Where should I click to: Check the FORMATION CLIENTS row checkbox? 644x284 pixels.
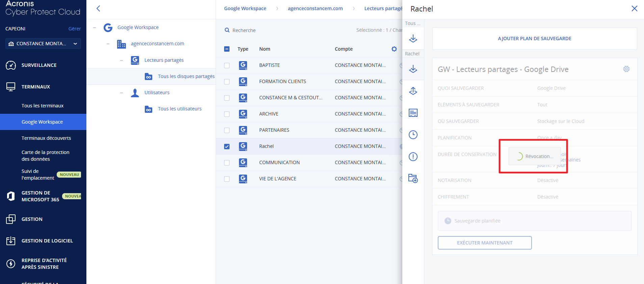point(227,82)
